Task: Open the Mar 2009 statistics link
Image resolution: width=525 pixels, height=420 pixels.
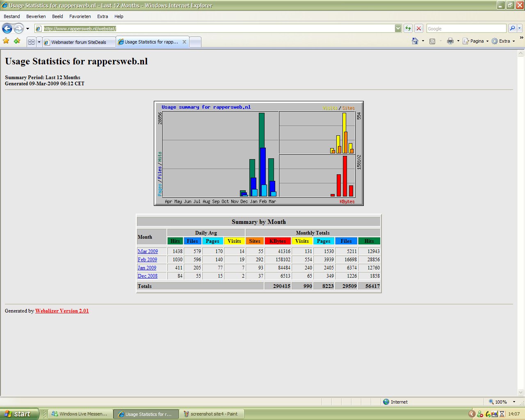Action: point(148,251)
